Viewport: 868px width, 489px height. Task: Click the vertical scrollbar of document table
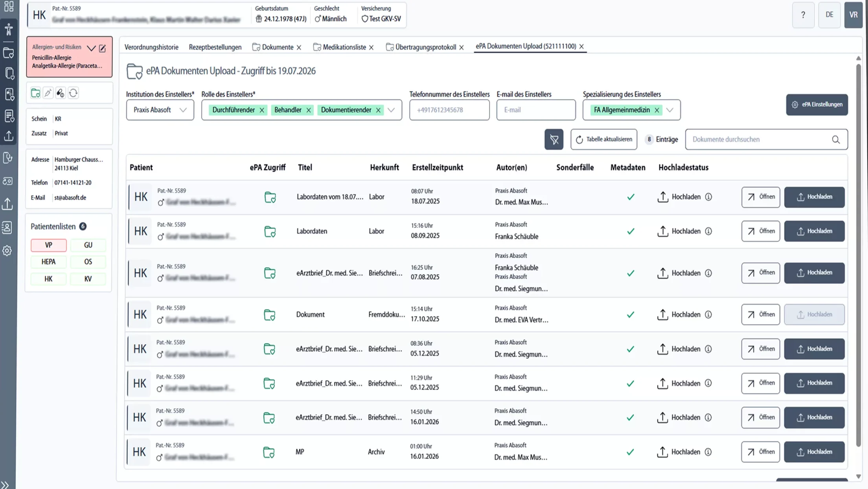pos(858,256)
